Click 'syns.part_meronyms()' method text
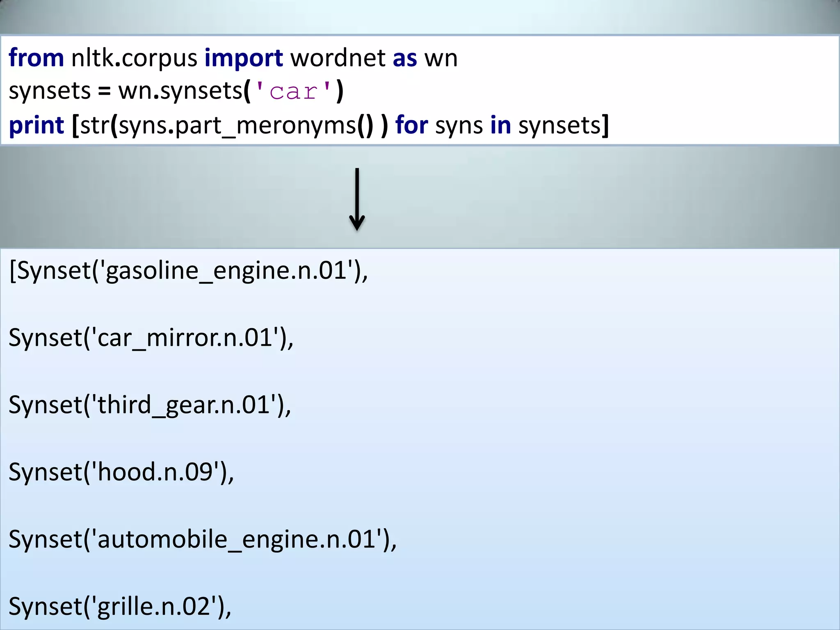The height and width of the screenshot is (630, 840). [246, 125]
